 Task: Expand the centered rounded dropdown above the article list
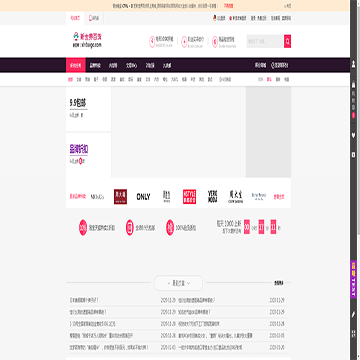tap(178, 283)
